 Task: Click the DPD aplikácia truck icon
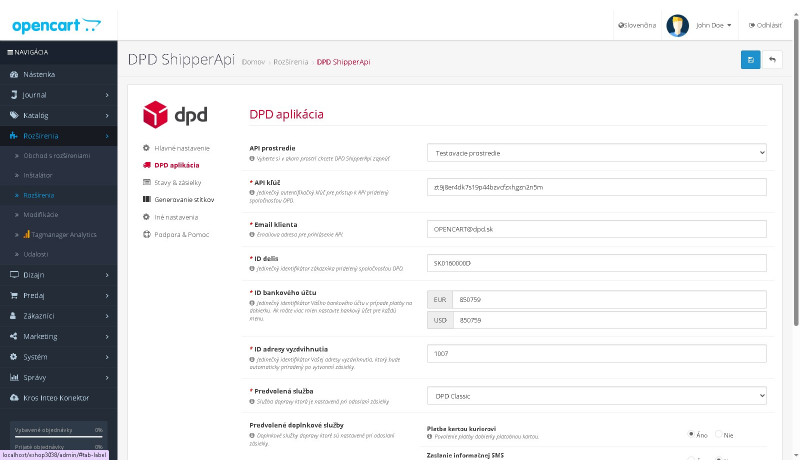pyautogui.click(x=146, y=165)
